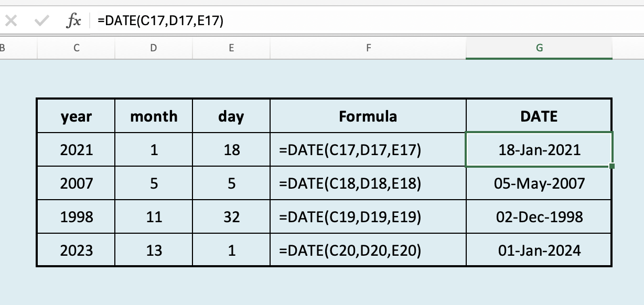This screenshot has width=644, height=305.
Task: Select column F header
Action: pyautogui.click(x=368, y=48)
